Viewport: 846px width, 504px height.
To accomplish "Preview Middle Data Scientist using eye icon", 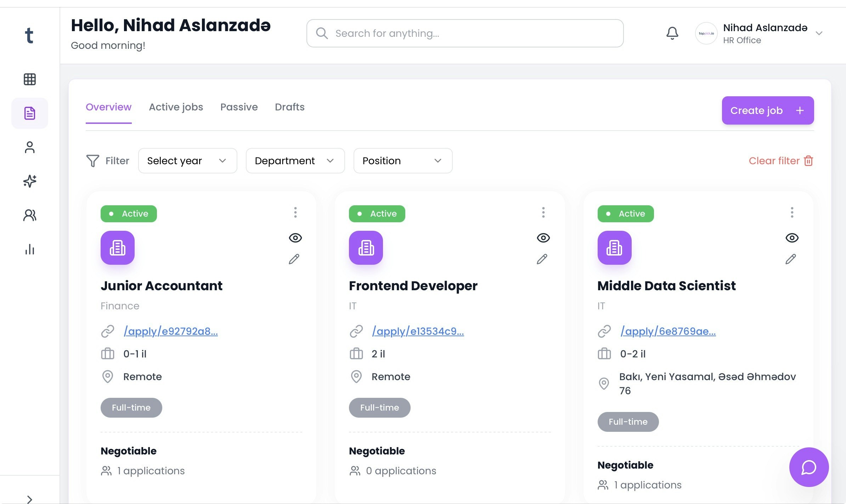I will pyautogui.click(x=793, y=238).
